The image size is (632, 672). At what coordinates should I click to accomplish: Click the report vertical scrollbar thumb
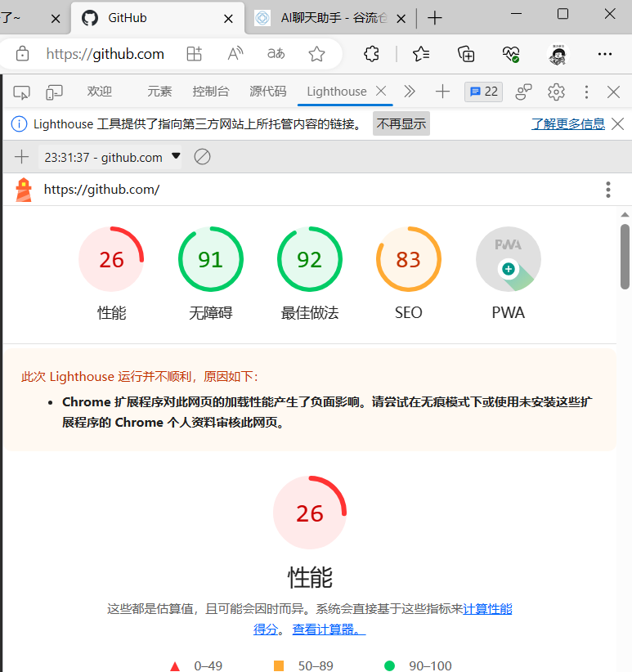coord(625,256)
